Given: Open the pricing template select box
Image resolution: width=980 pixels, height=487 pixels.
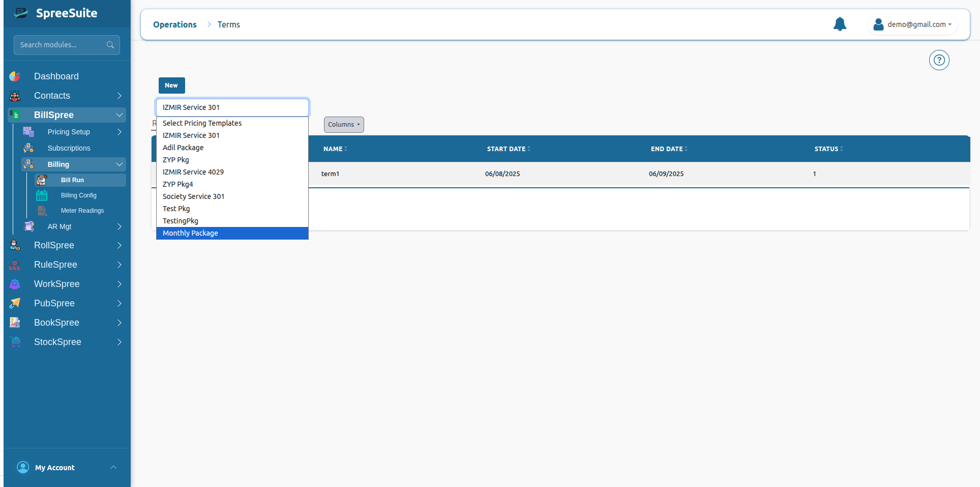Looking at the screenshot, I should tap(232, 107).
